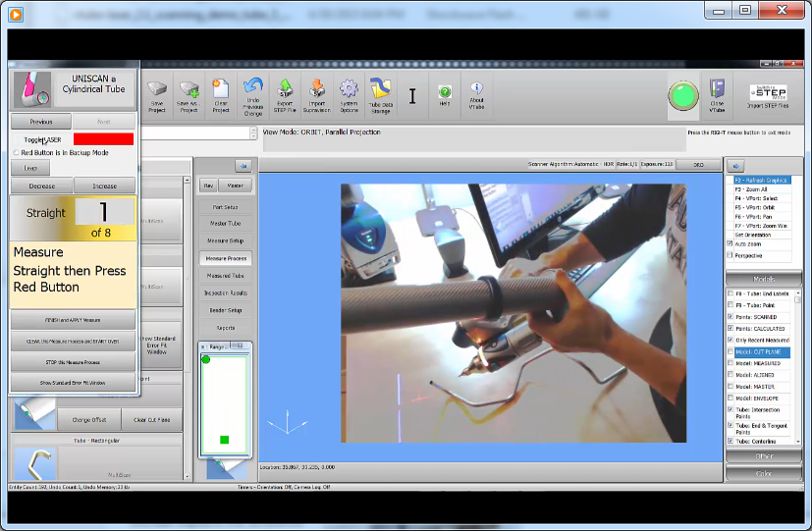Select Bender Setup menu item
The image size is (812, 531).
225,310
